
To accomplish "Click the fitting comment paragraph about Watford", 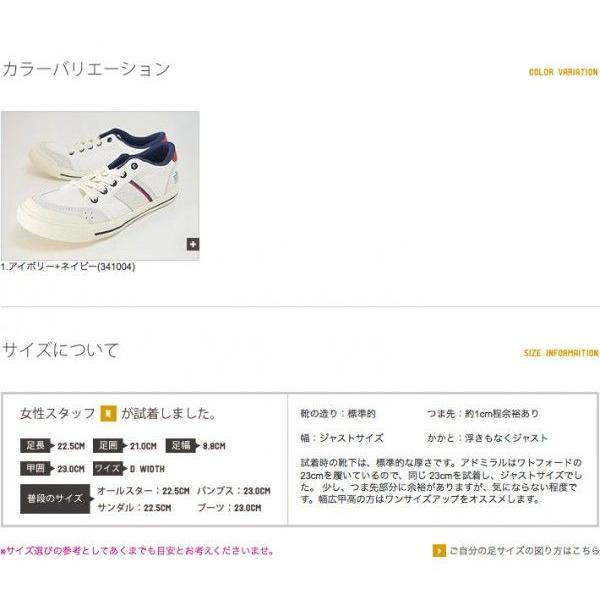I will tap(441, 481).
